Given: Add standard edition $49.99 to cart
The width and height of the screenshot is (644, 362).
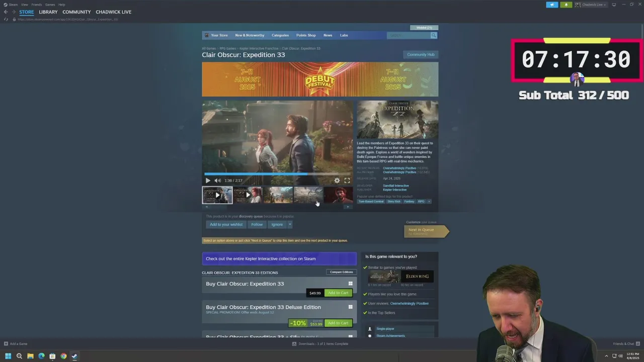Looking at the screenshot, I should 338,293.
